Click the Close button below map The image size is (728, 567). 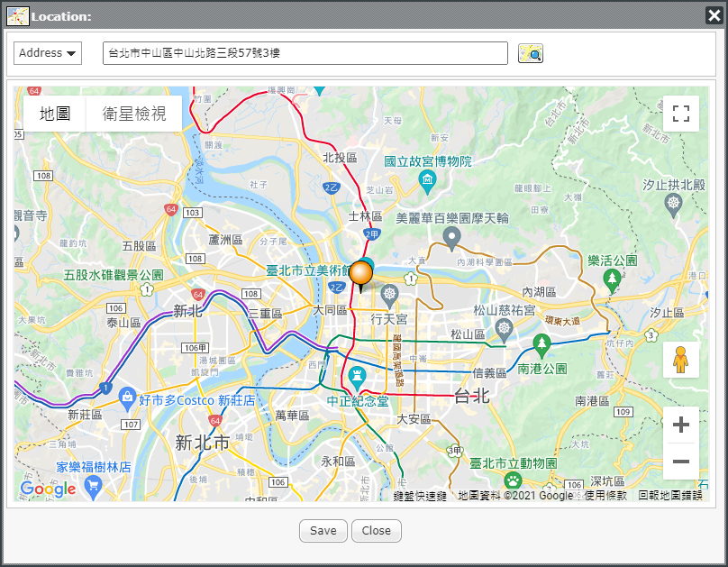pos(376,531)
